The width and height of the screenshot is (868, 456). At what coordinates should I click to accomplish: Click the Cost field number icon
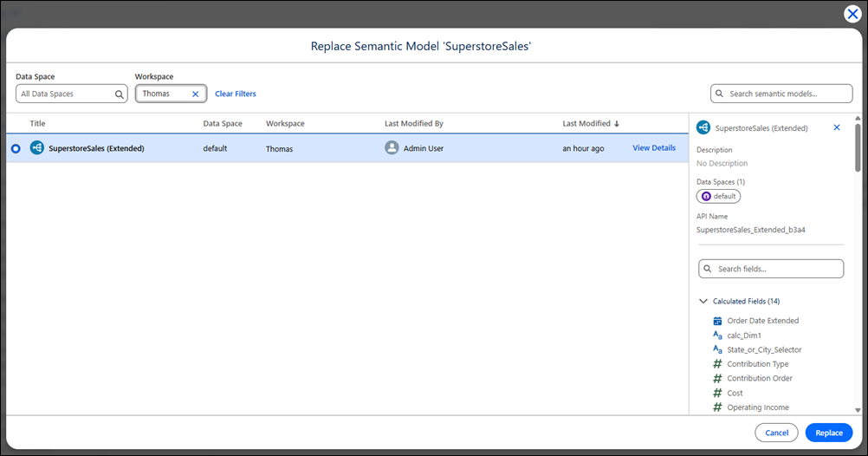[x=717, y=393]
